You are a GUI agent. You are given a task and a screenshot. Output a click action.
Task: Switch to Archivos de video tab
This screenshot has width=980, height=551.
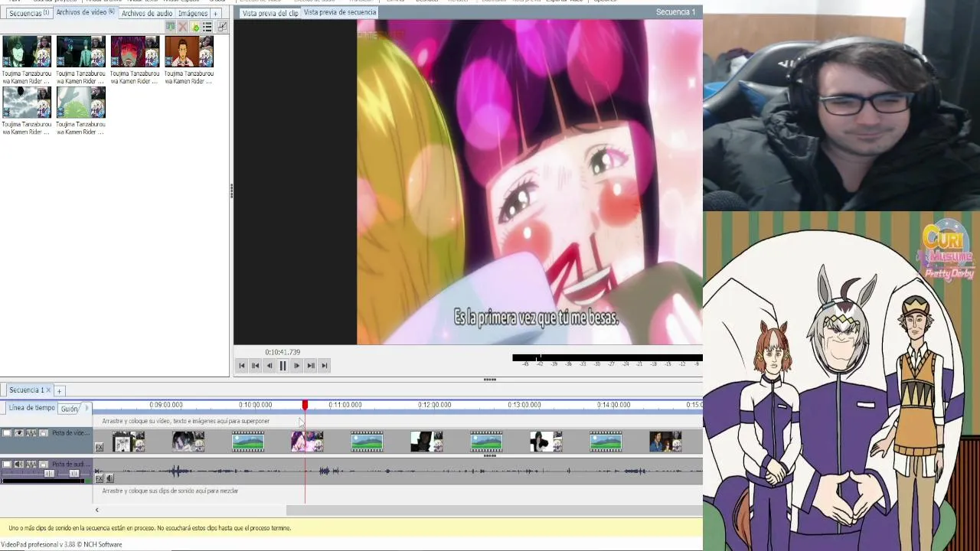click(85, 12)
